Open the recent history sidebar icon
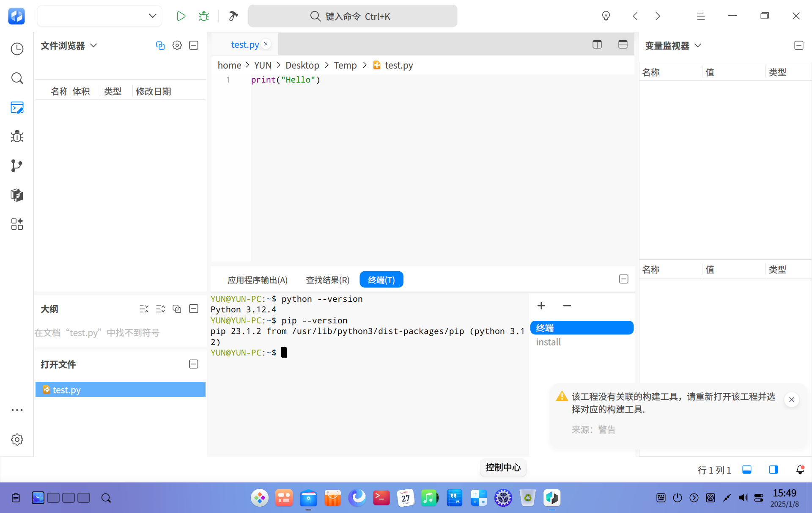This screenshot has width=812, height=513. pos(17,49)
